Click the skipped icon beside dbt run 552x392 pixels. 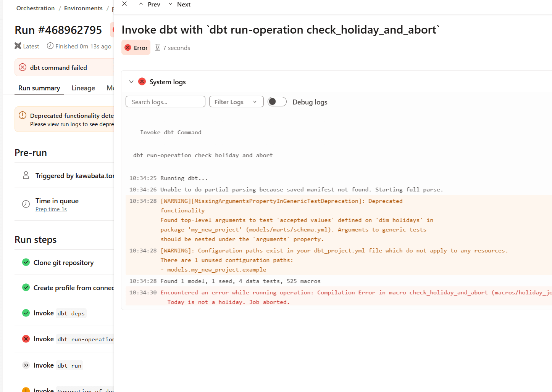(x=26, y=365)
